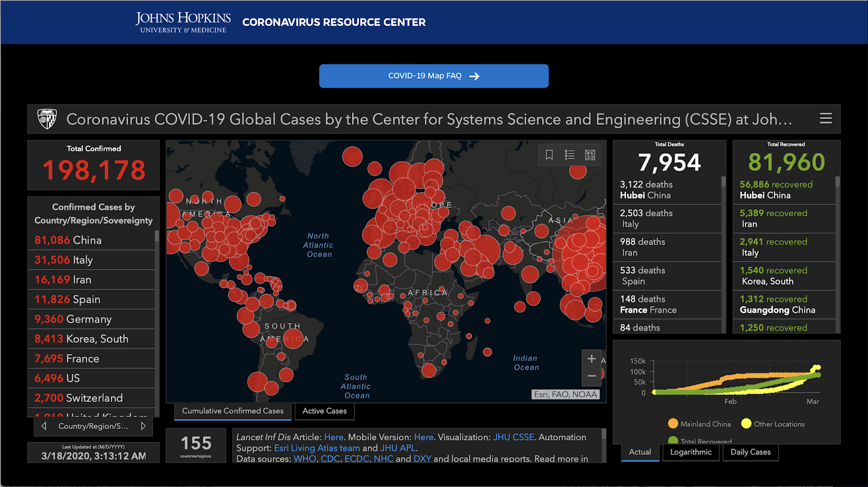868x487 pixels.
Task: Zoom out on the map
Action: point(591,376)
